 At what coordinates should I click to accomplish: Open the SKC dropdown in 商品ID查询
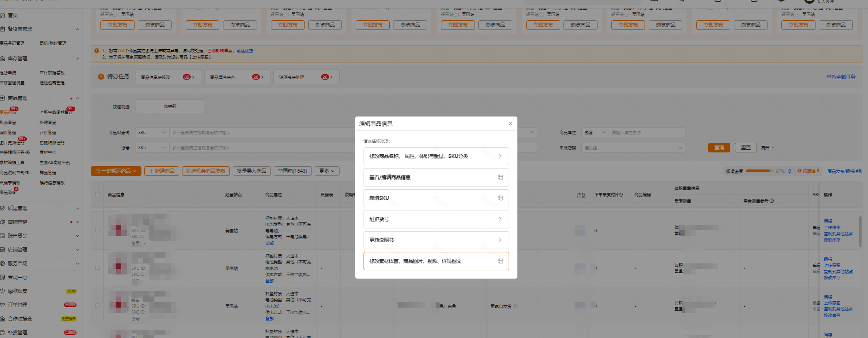(152, 133)
